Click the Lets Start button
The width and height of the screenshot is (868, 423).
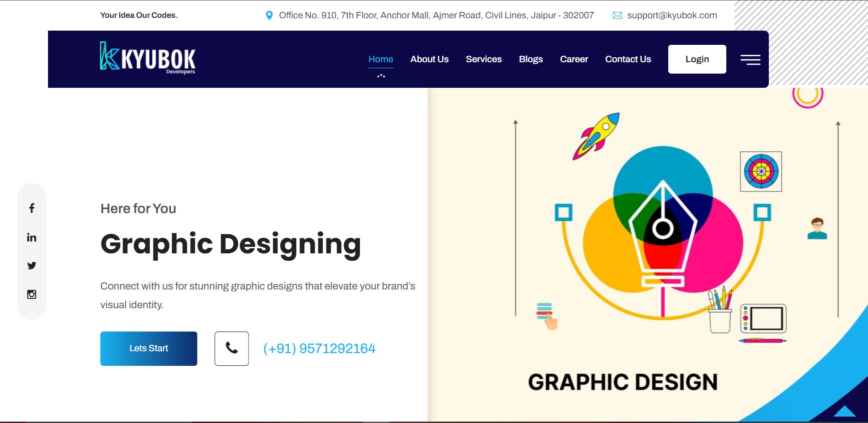coord(149,348)
